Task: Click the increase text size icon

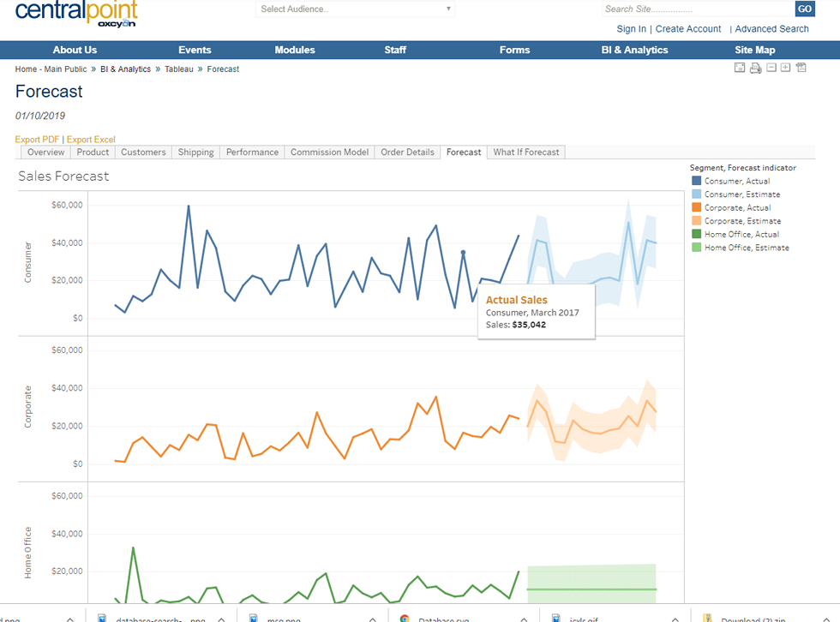Action: (x=785, y=69)
